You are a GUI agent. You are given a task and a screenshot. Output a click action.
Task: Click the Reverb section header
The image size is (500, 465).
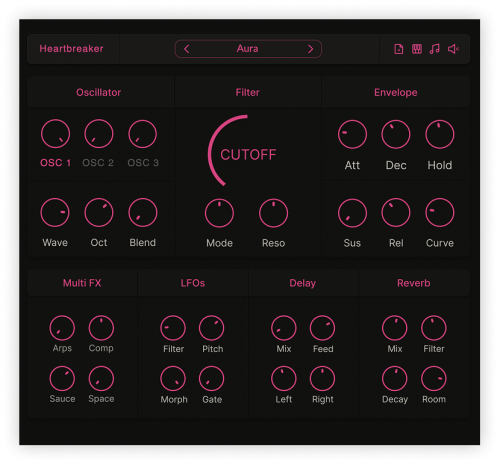tap(414, 283)
